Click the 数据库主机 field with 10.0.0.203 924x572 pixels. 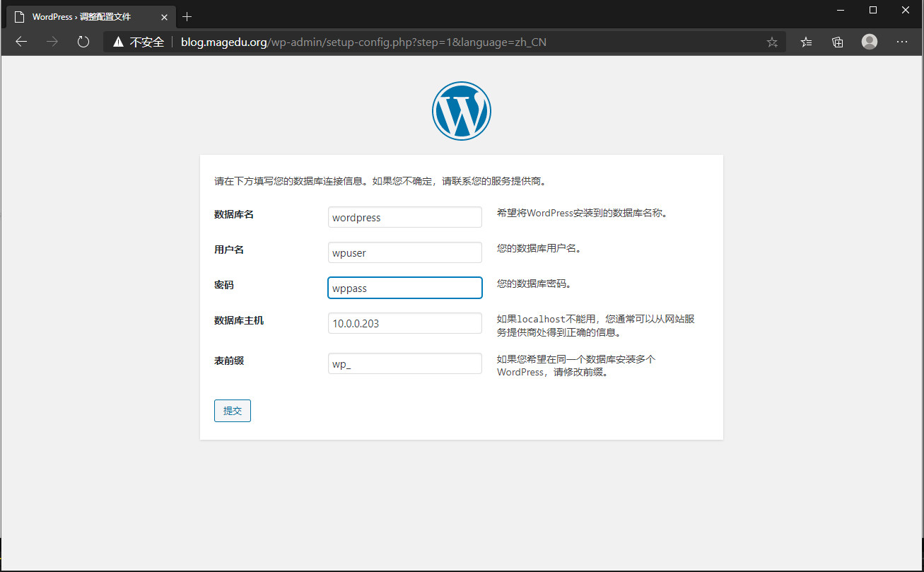point(405,323)
